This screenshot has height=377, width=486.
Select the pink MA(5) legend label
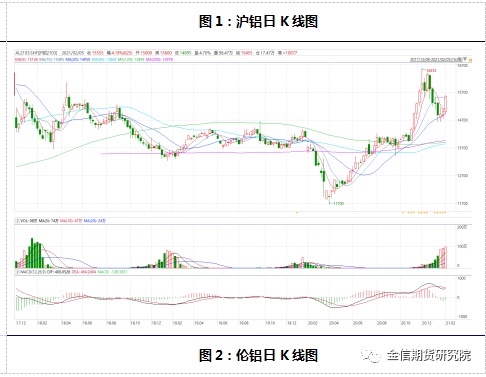pyautogui.click(x=26, y=60)
